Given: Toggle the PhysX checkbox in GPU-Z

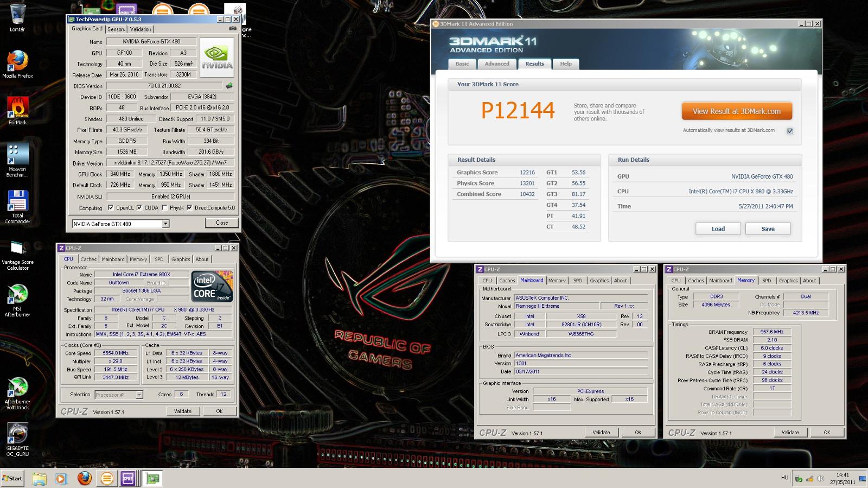Looking at the screenshot, I should pos(164,207).
